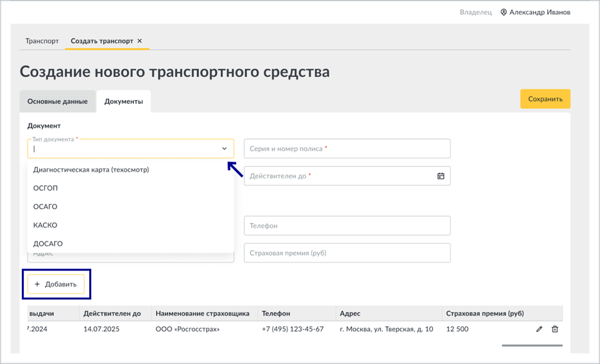This screenshot has width=600, height=364.
Task: Click the user profile icon
Action: tap(504, 12)
